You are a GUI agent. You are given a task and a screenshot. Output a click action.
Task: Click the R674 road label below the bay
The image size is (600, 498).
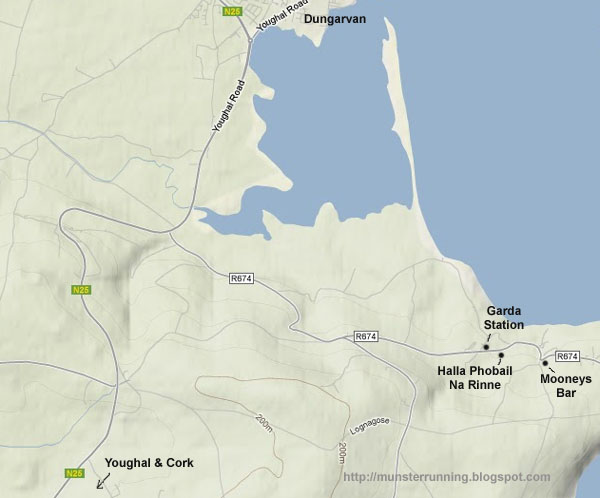[x=241, y=278]
